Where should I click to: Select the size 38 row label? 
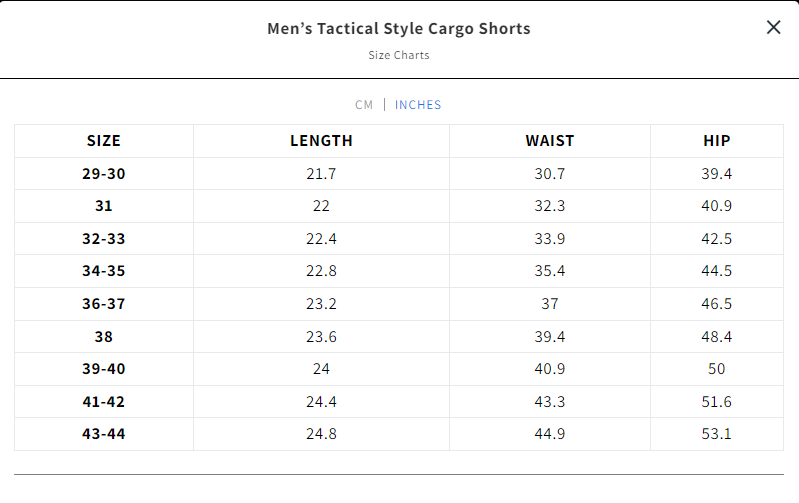[104, 336]
